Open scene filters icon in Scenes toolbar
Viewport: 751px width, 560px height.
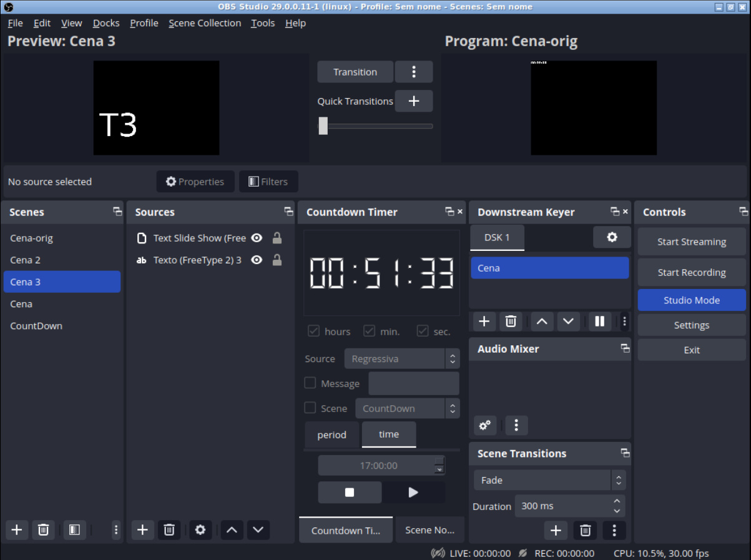tap(74, 530)
